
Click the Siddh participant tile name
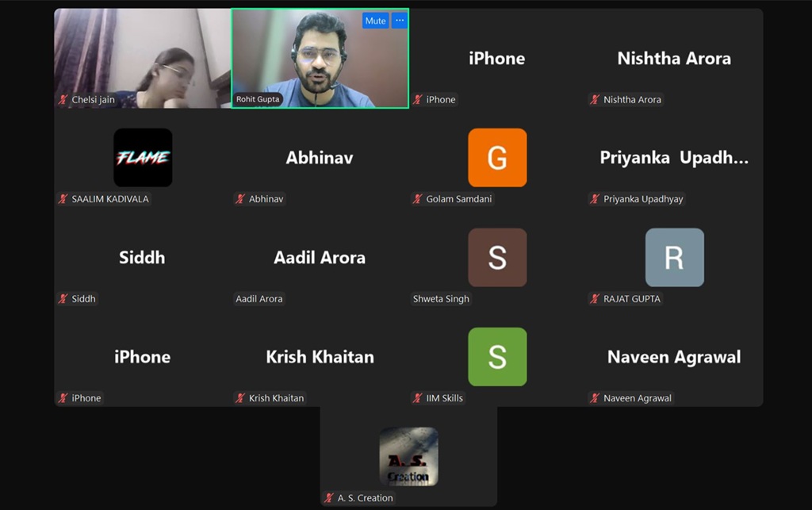[142, 257]
